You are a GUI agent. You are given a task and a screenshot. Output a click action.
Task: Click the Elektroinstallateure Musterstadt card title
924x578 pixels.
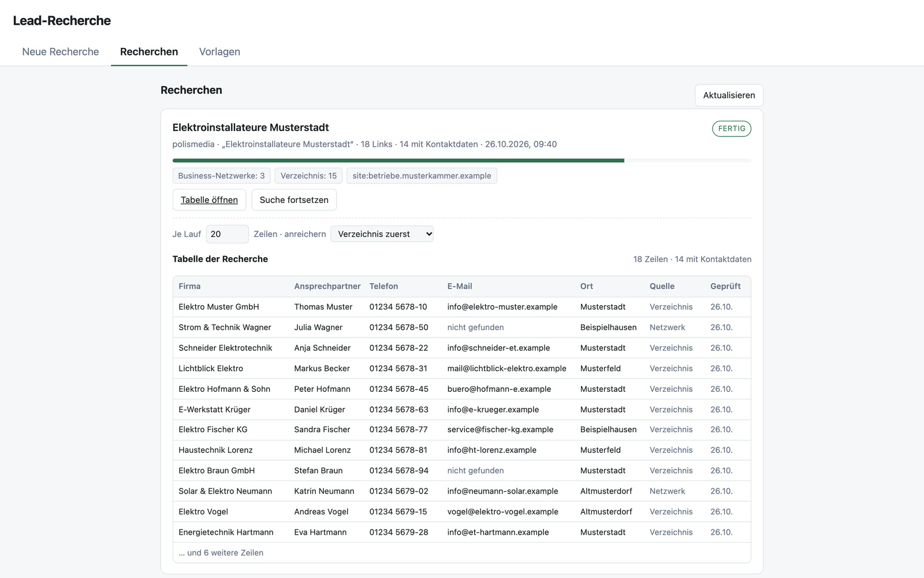tap(251, 128)
